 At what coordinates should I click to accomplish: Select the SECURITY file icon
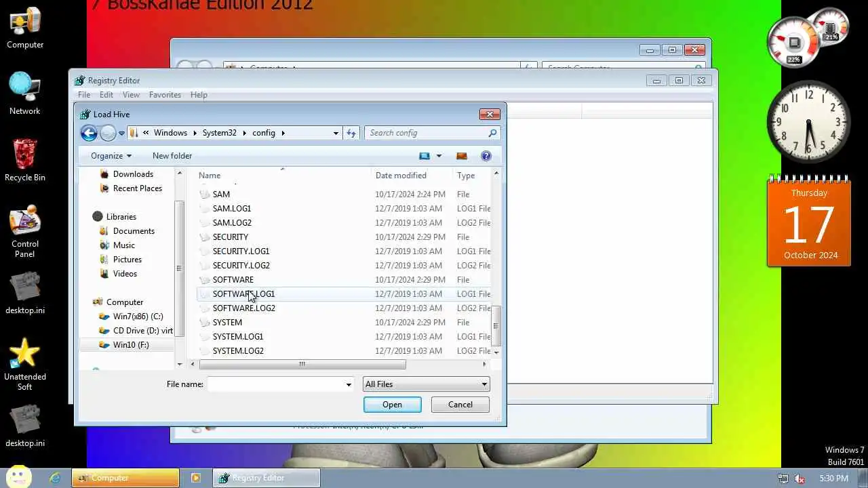pos(205,237)
